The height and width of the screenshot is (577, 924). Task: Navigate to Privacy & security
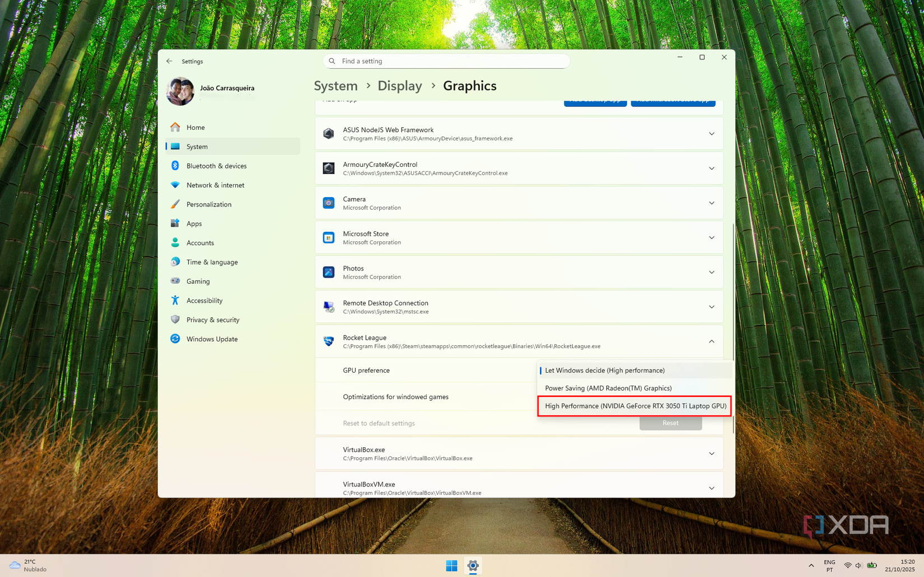point(176,320)
